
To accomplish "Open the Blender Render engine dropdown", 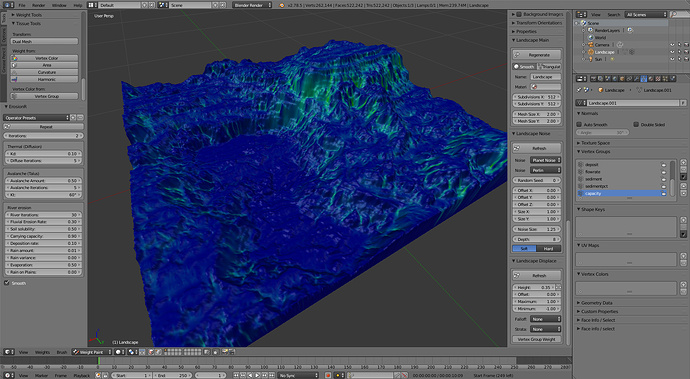I will pyautogui.click(x=252, y=5).
